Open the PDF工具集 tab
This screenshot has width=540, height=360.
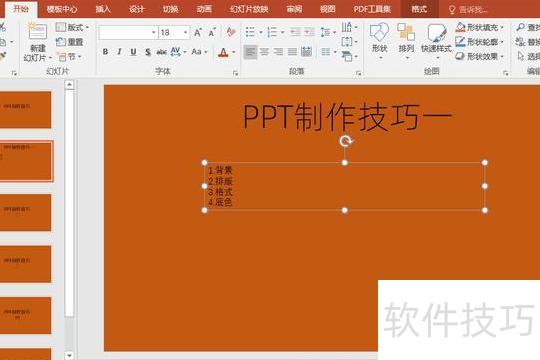(x=372, y=9)
